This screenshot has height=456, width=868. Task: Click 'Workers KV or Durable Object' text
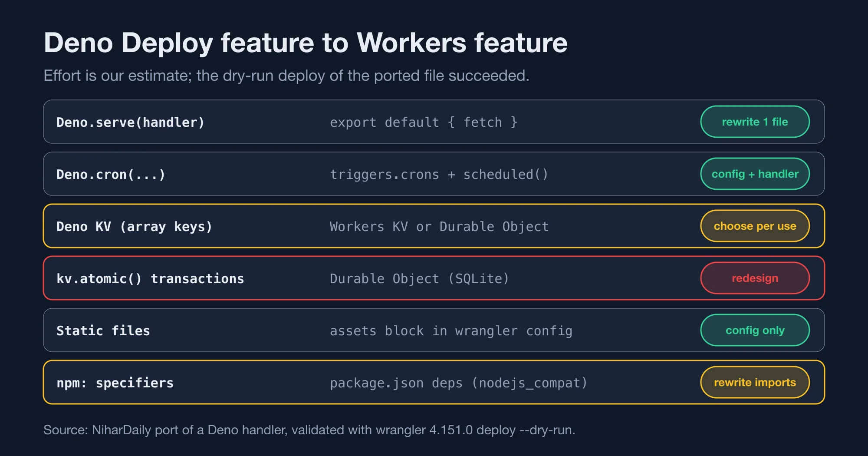[439, 227]
